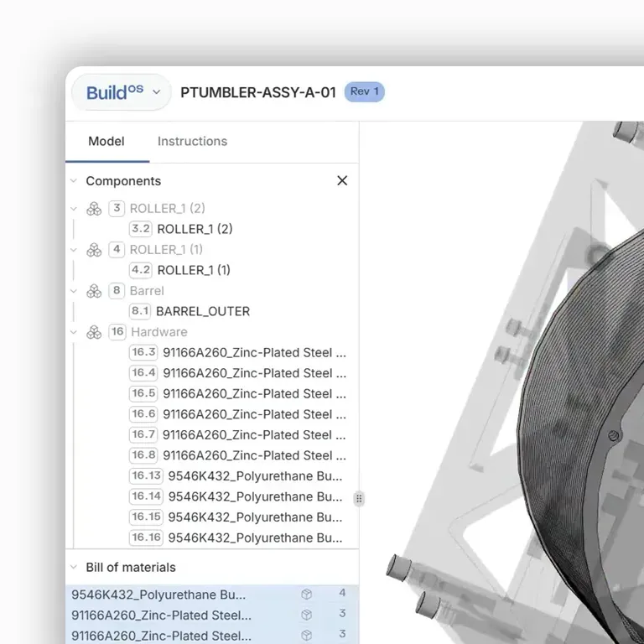The image size is (644, 644).
Task: Click quantity 4 in the 9546K432 BOM row
Action: [342, 593]
